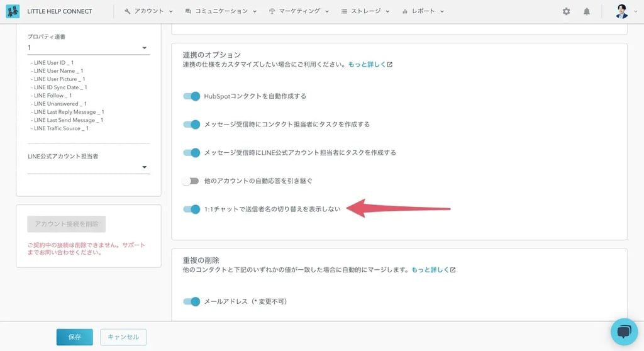This screenshot has width=644, height=351.
Task: Click external link icon in 連携のオプション section
Action: coord(390,65)
